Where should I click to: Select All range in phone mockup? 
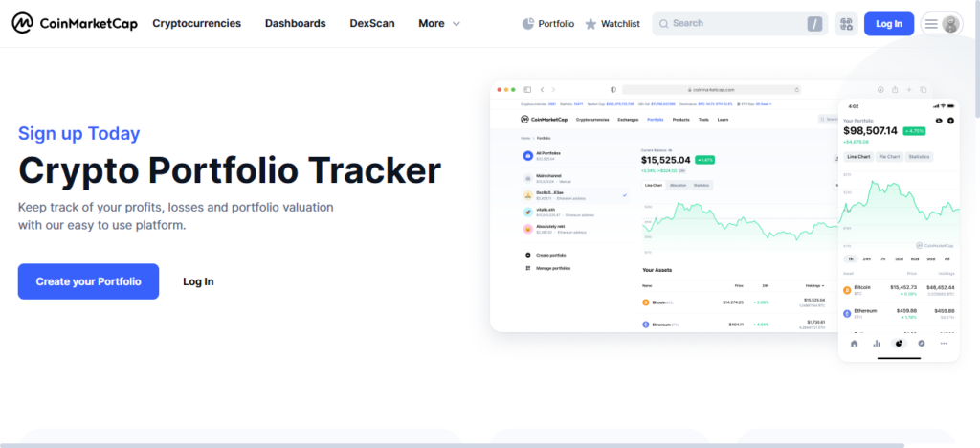947,258
